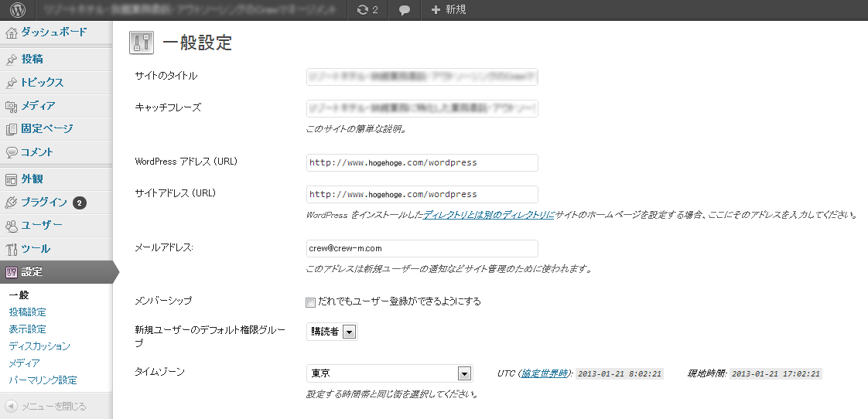Viewport: 868px width, 419px height.
Task: Click the メールアドレス input field
Action: pyautogui.click(x=422, y=248)
